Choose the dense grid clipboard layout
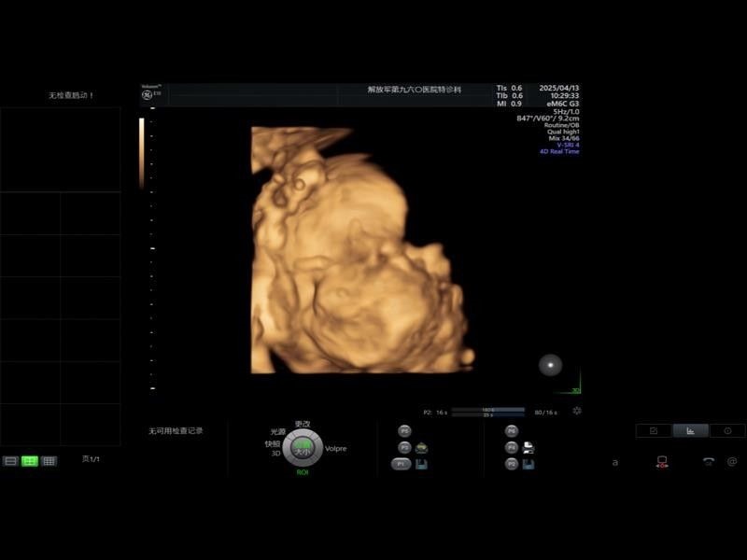The width and height of the screenshot is (747, 560). click(x=49, y=461)
